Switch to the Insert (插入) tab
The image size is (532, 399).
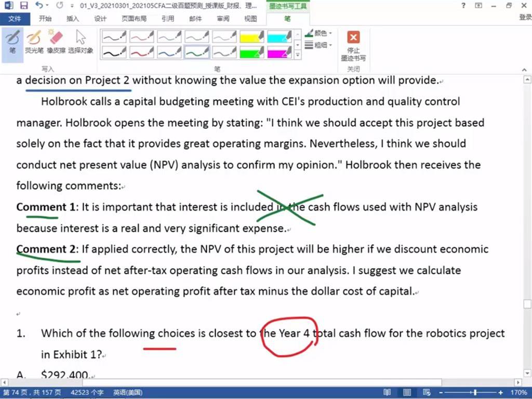point(73,19)
